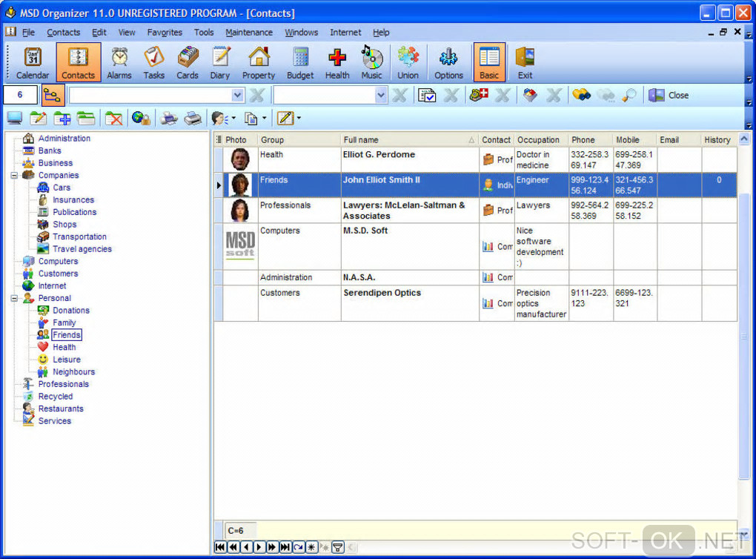Select the Administration group in tree

point(64,139)
